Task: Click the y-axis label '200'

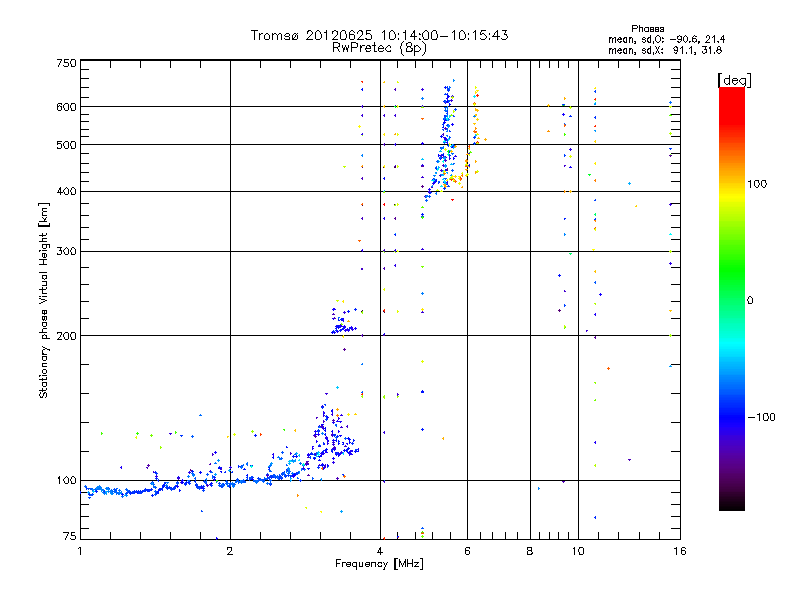Action: pyautogui.click(x=66, y=336)
